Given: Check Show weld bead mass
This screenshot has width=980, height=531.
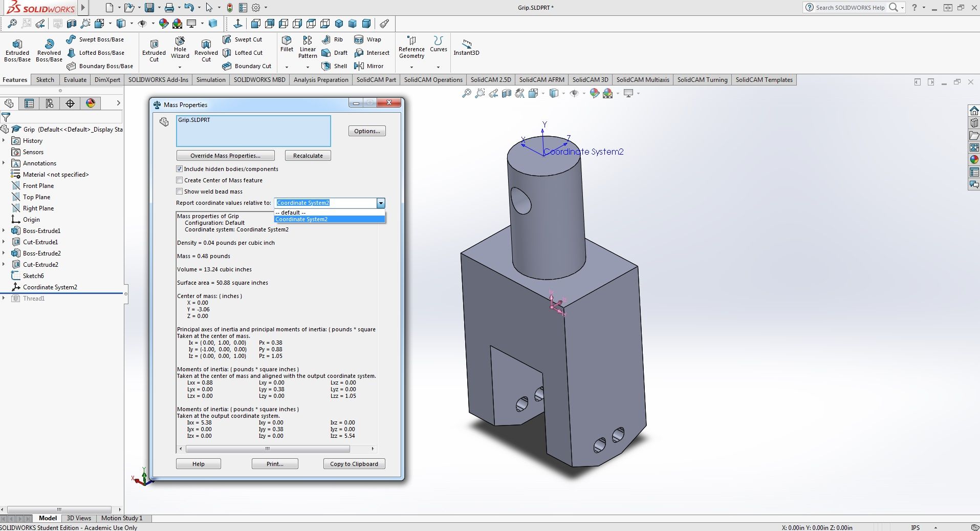Looking at the screenshot, I should pos(180,191).
